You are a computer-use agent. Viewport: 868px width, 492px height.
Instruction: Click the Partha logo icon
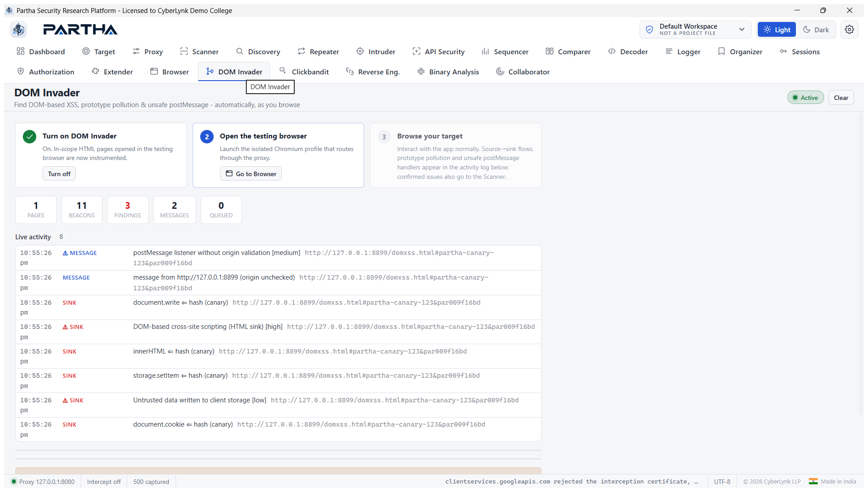tap(18, 30)
